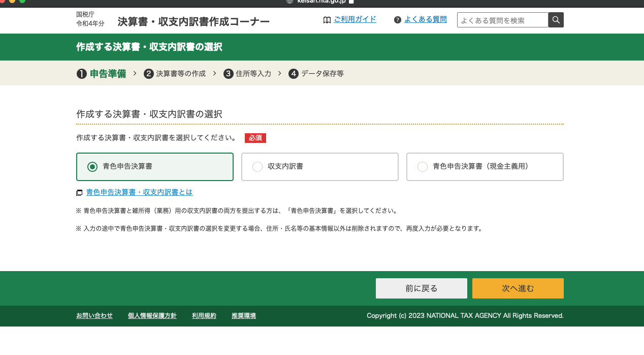Open the お問い合わせ footer link
The width and height of the screenshot is (644, 355).
coord(94,316)
